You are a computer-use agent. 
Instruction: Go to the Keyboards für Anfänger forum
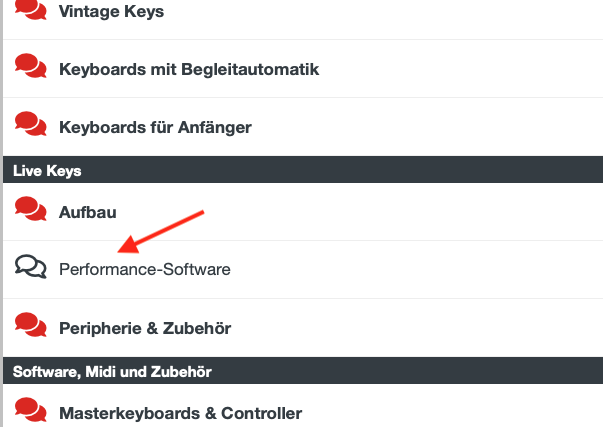tap(155, 127)
